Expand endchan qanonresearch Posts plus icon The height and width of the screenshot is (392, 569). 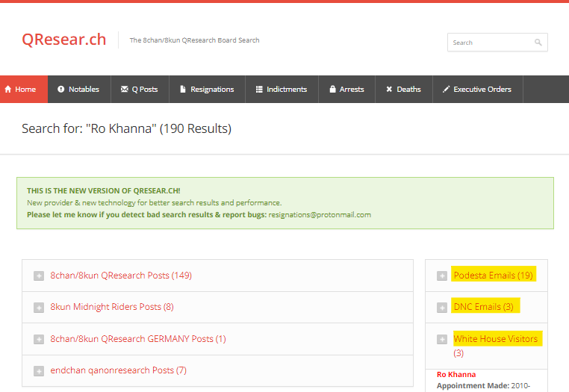coord(39,371)
